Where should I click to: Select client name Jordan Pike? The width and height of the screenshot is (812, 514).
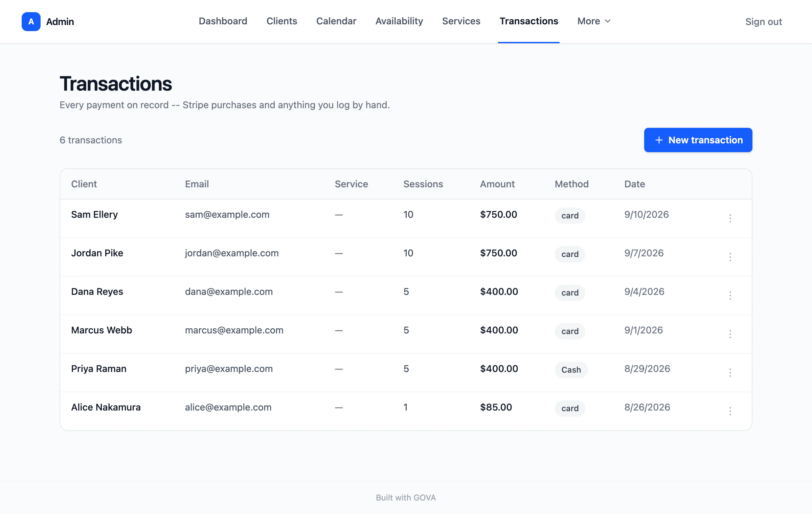97,253
